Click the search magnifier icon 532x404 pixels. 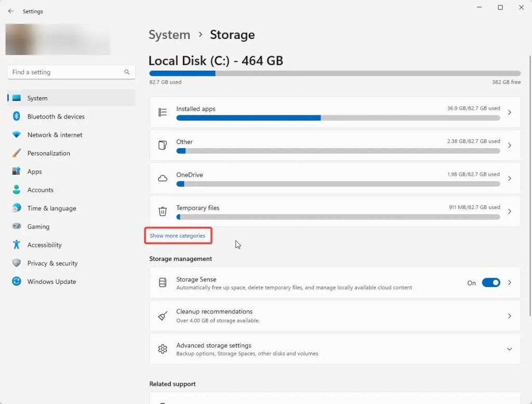point(127,72)
